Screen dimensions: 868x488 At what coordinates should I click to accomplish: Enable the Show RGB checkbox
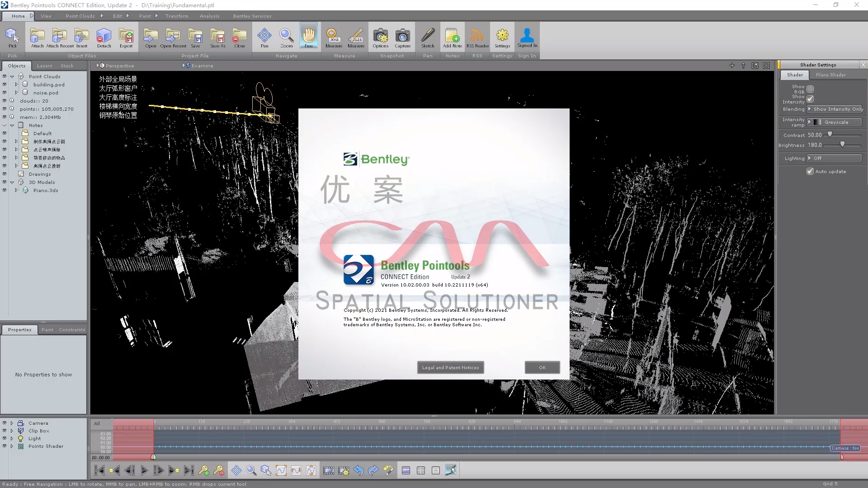pos(810,89)
